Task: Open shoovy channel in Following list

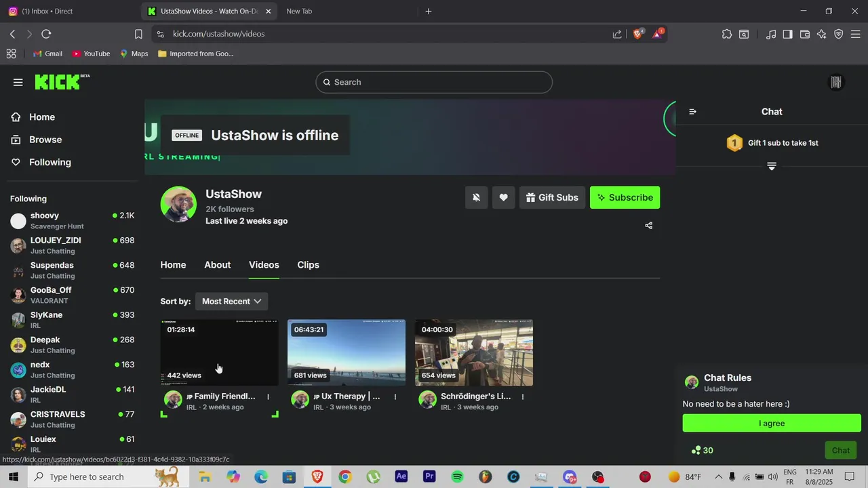Action: point(73,220)
